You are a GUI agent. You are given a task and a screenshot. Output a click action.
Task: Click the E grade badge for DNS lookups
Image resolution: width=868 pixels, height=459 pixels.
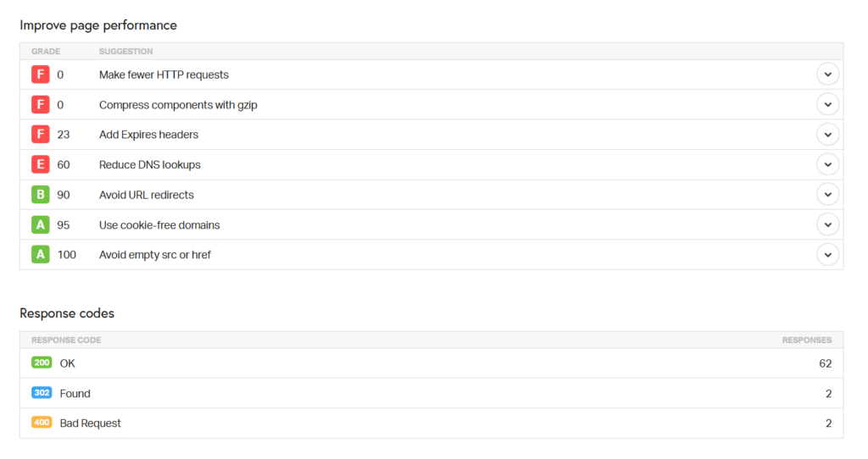pyautogui.click(x=41, y=164)
